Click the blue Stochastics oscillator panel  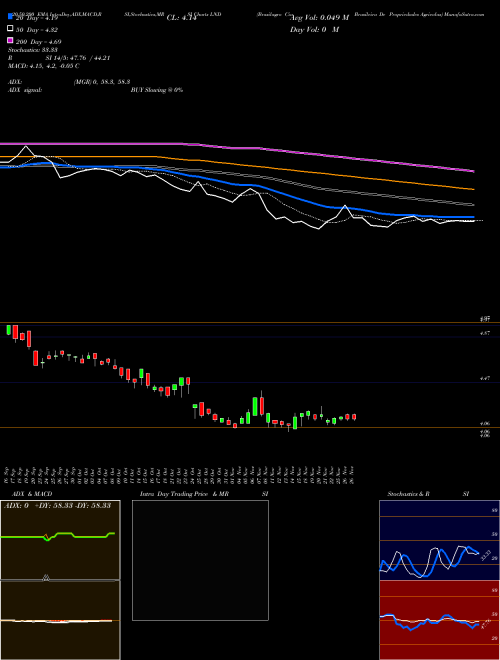[439, 540]
